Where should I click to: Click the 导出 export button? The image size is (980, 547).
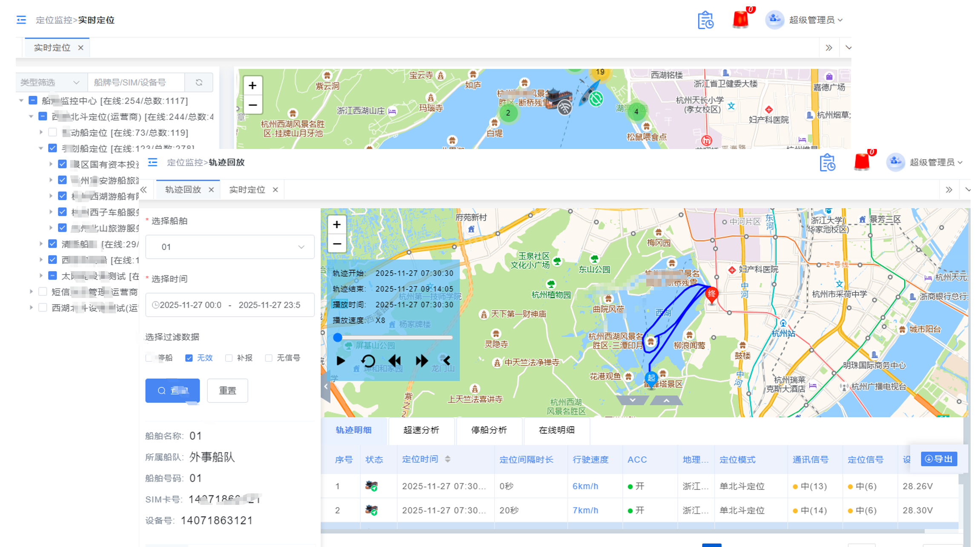939,459
